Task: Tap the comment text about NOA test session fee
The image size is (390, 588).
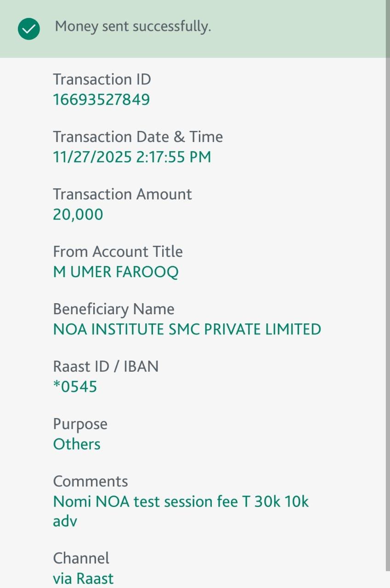Action: (x=181, y=502)
